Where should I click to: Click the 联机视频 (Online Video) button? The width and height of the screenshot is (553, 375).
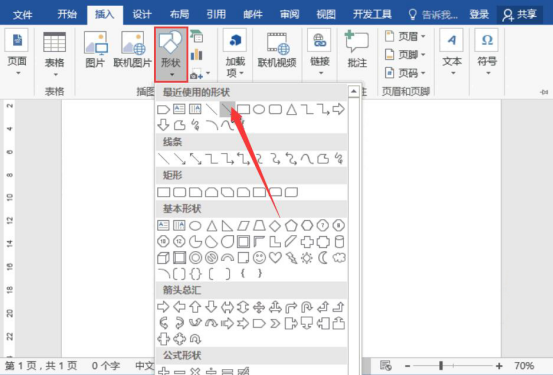pos(277,50)
